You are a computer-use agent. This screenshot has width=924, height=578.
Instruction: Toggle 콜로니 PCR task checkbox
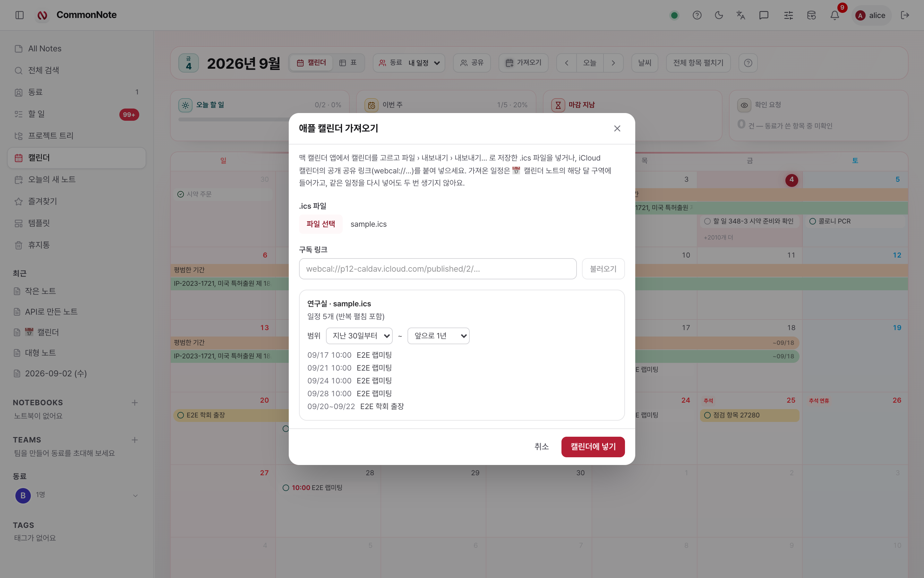[812, 221]
